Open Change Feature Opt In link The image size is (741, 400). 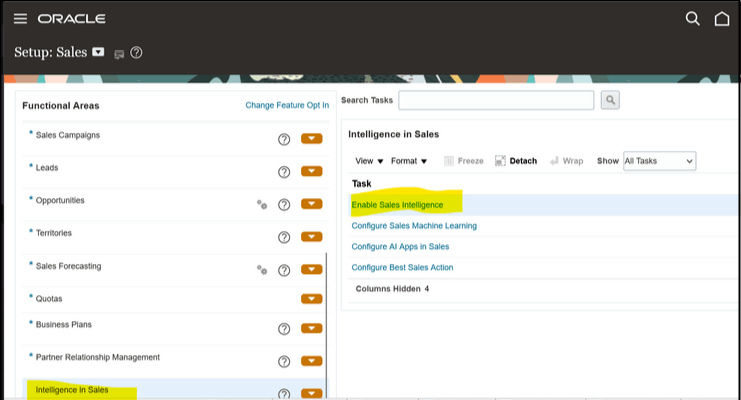point(287,105)
